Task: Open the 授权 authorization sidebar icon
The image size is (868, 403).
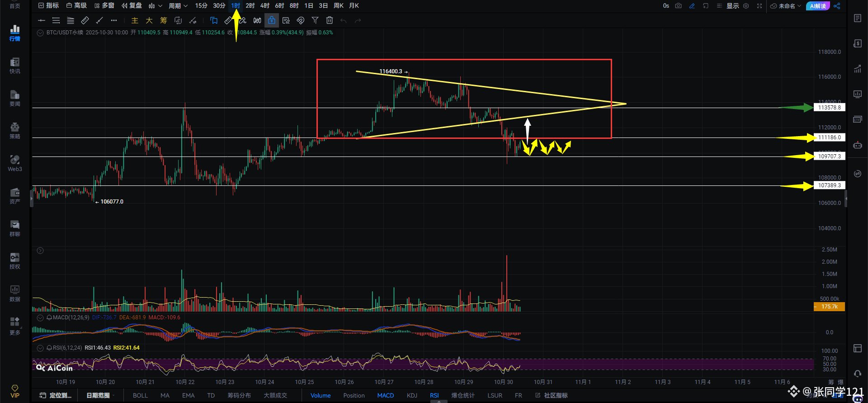Action: [x=15, y=261]
